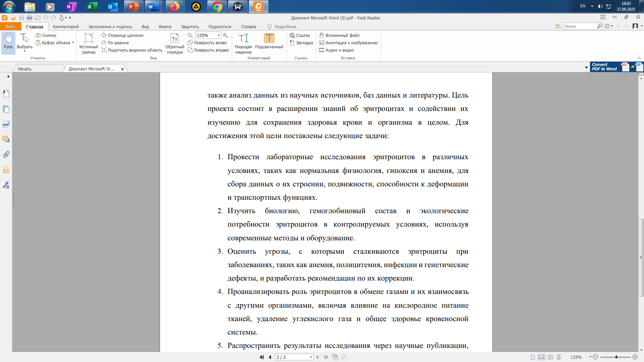Toggle continuous page view in status bar
The width and height of the screenshot is (644, 362).
tap(541, 357)
